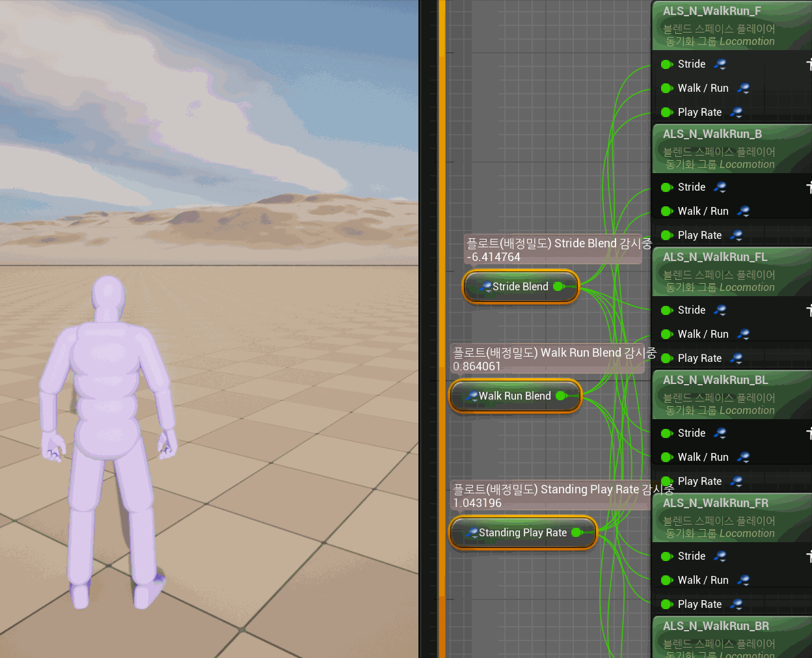This screenshot has width=812, height=658.
Task: Click the watch icon on the Walk Run Blend variable node
Action: tap(472, 396)
